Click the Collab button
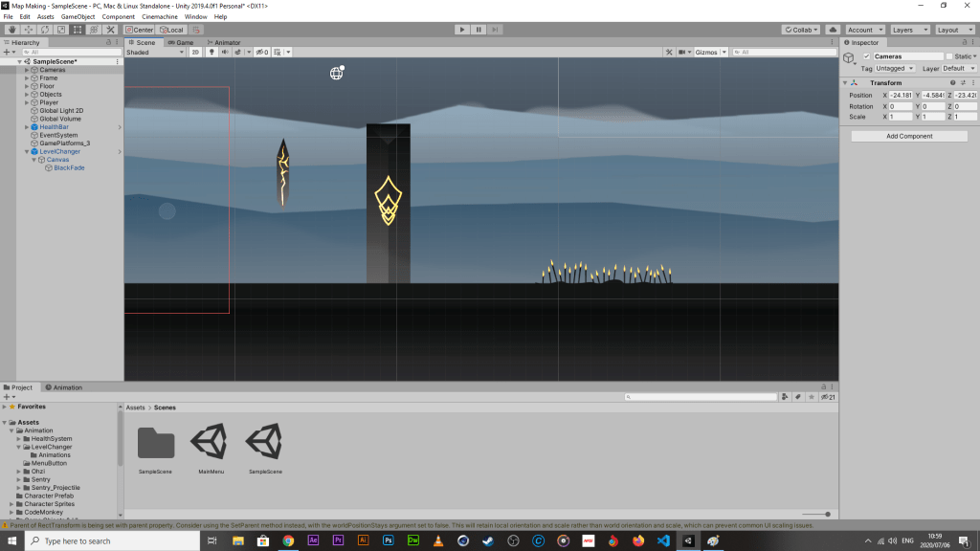Screen dimensions: 980x551 click(800, 30)
